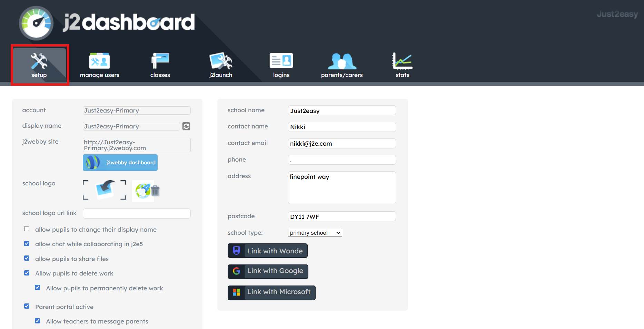Click the account field Just2easy-Primary
This screenshot has width=644, height=329.
pos(137,110)
